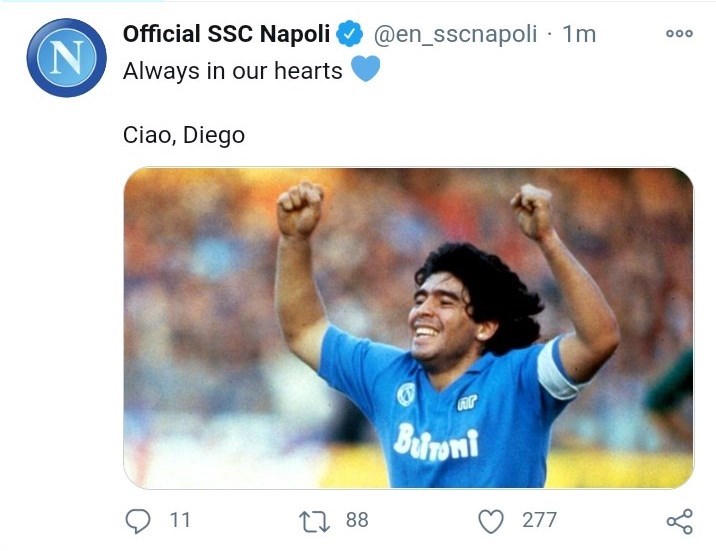716x551 pixels.
Task: Click the like count 277
Action: click(539, 520)
